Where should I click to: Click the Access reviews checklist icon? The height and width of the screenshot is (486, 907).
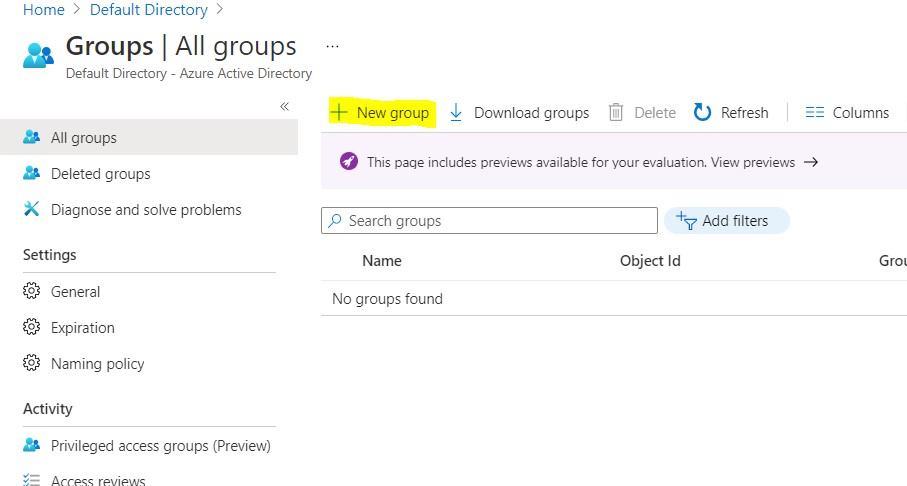click(x=31, y=480)
